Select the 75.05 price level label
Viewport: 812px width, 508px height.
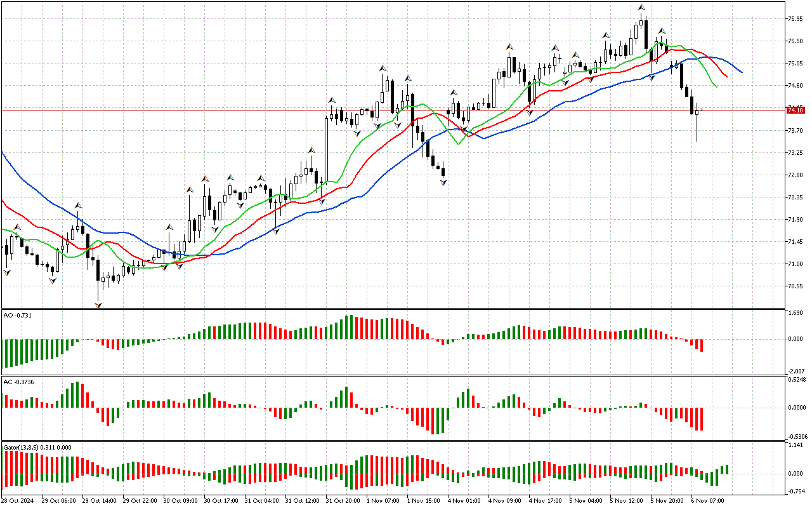pos(795,63)
